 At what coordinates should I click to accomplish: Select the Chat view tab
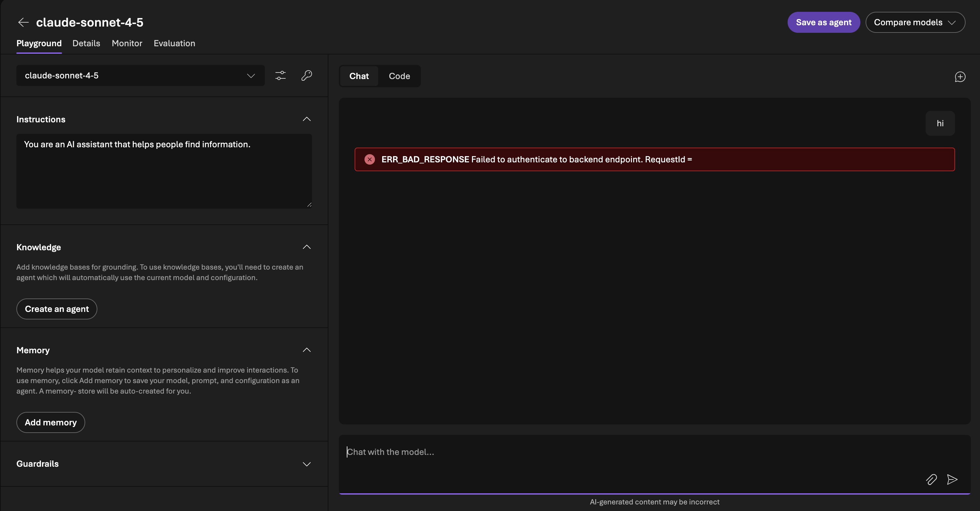[x=359, y=76]
